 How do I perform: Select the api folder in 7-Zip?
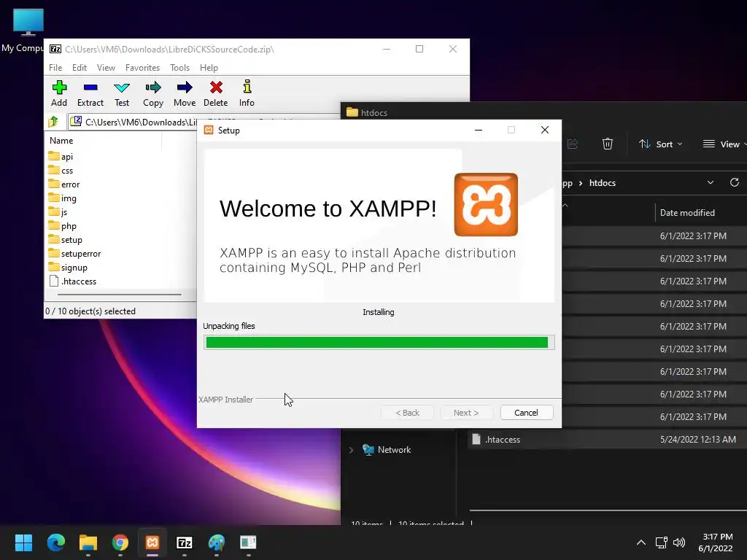click(61, 157)
